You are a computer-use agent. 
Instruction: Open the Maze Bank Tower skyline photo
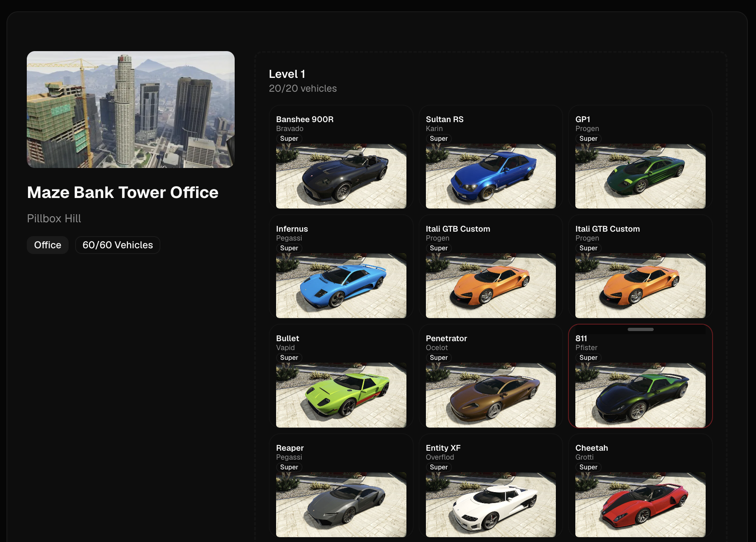click(x=131, y=110)
